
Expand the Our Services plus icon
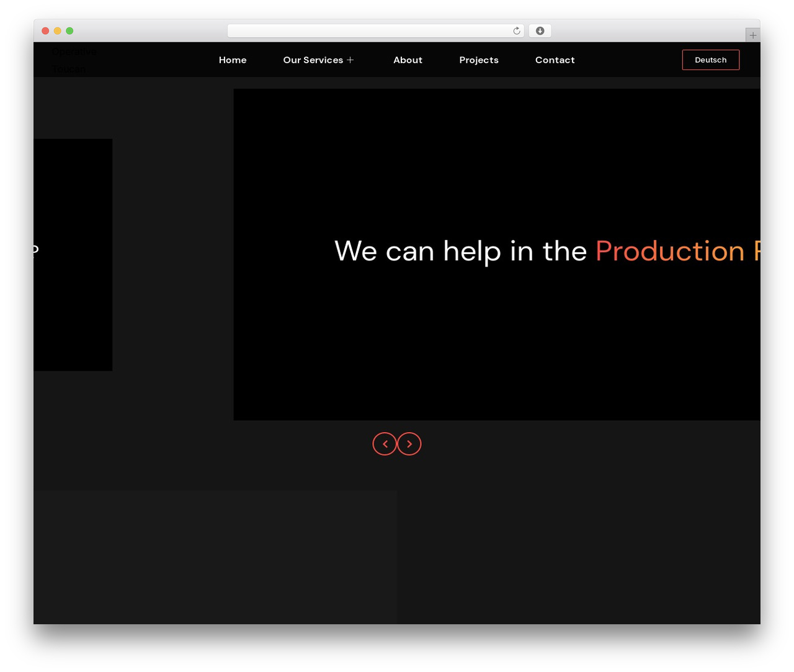pyautogui.click(x=350, y=60)
